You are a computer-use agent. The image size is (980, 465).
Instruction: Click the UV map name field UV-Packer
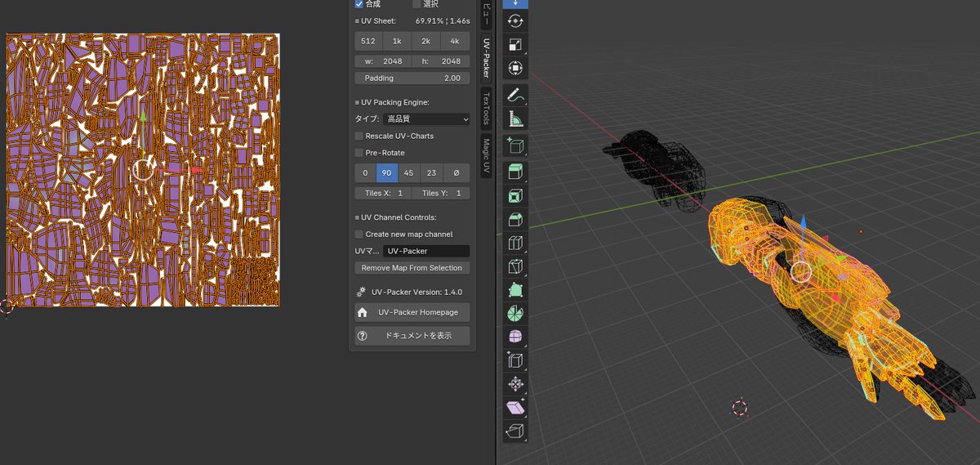(426, 252)
